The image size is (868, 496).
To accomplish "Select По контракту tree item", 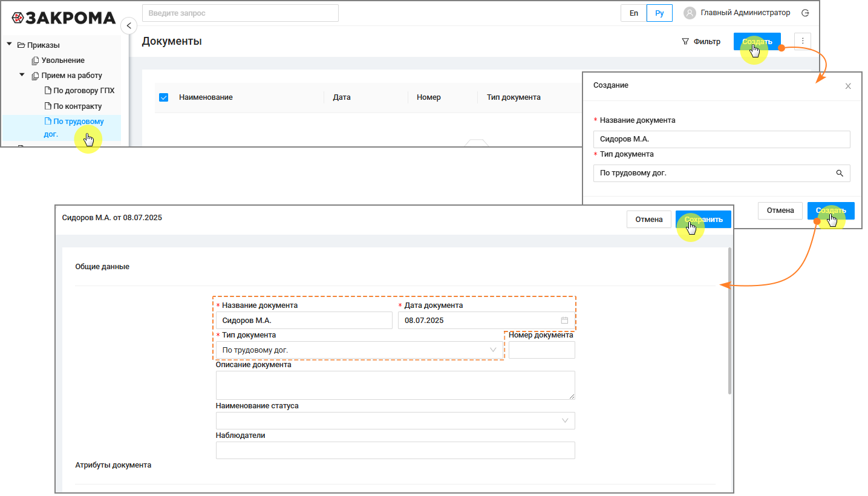I will (x=78, y=106).
